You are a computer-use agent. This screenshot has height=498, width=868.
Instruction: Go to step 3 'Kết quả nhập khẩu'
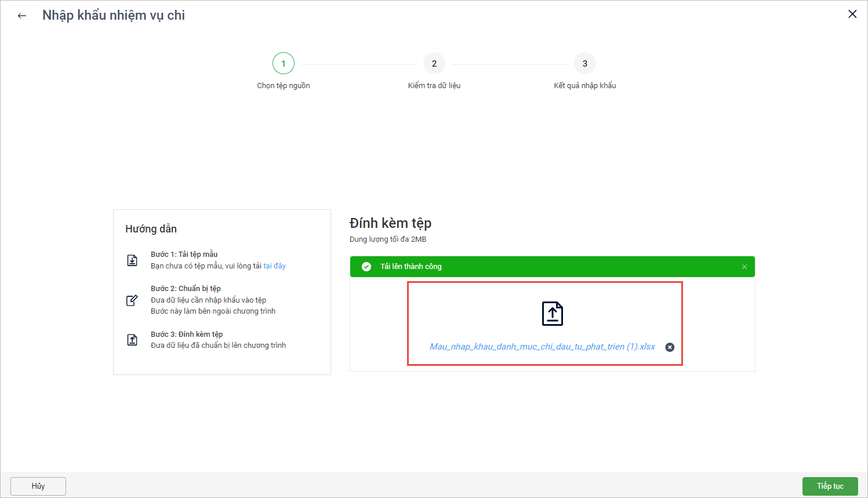(584, 64)
